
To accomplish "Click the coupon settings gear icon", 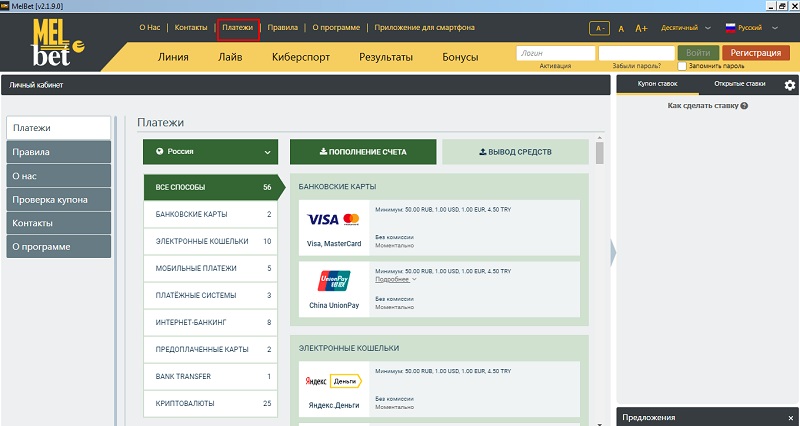I will click(x=790, y=85).
